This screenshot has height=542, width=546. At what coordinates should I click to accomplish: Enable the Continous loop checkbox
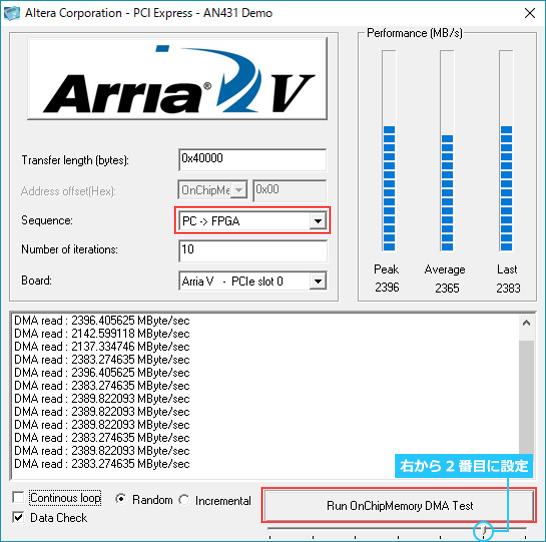(18, 497)
